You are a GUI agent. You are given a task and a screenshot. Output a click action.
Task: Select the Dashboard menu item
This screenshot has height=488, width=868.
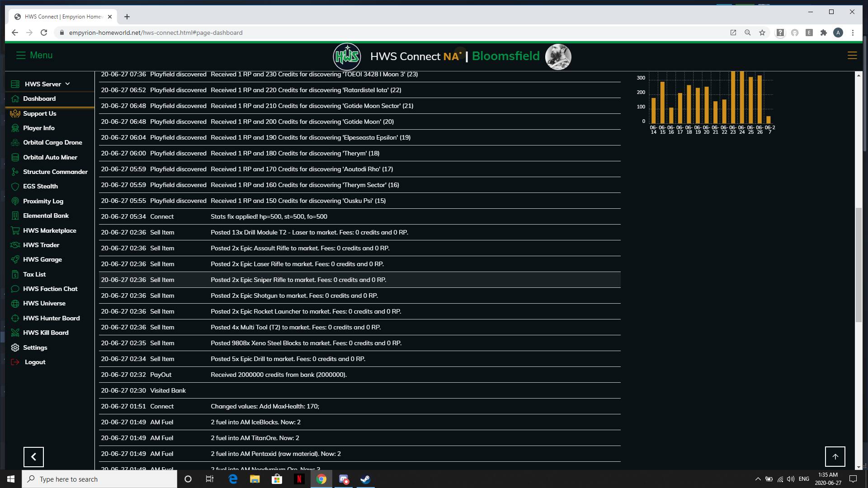[39, 99]
